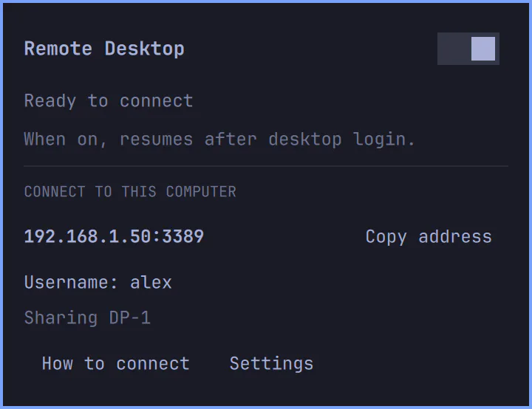The width and height of the screenshot is (532, 409).
Task: Toggle the Remote Desktop switch
Action: point(468,49)
